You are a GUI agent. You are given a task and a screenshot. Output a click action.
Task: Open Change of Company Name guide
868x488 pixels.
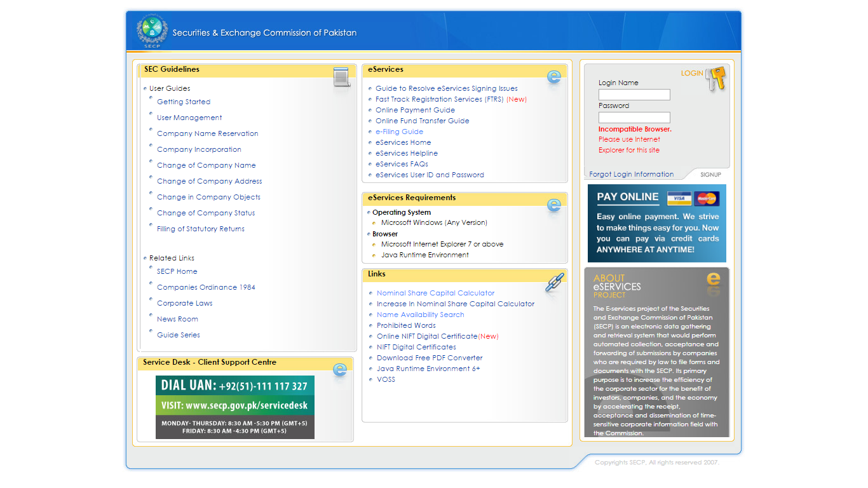coord(207,165)
